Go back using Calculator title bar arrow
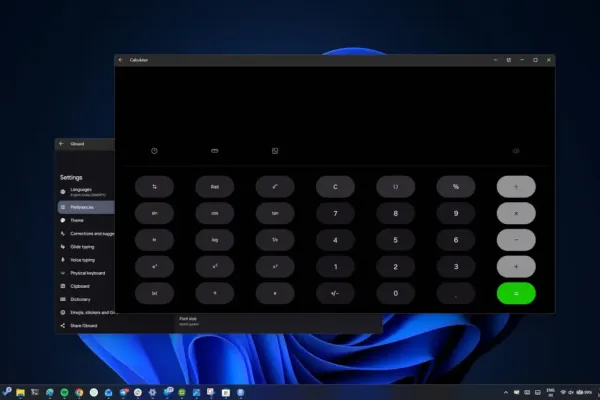 click(121, 60)
